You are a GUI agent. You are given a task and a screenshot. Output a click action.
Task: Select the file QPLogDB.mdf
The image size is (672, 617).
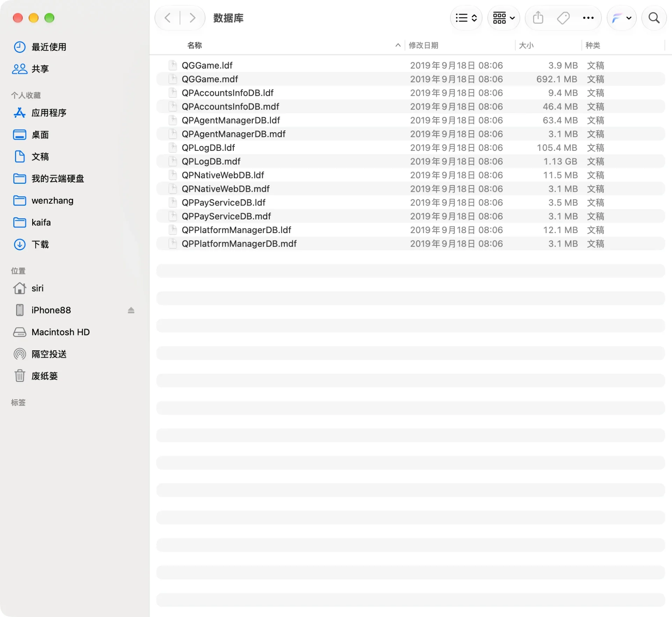411,161
